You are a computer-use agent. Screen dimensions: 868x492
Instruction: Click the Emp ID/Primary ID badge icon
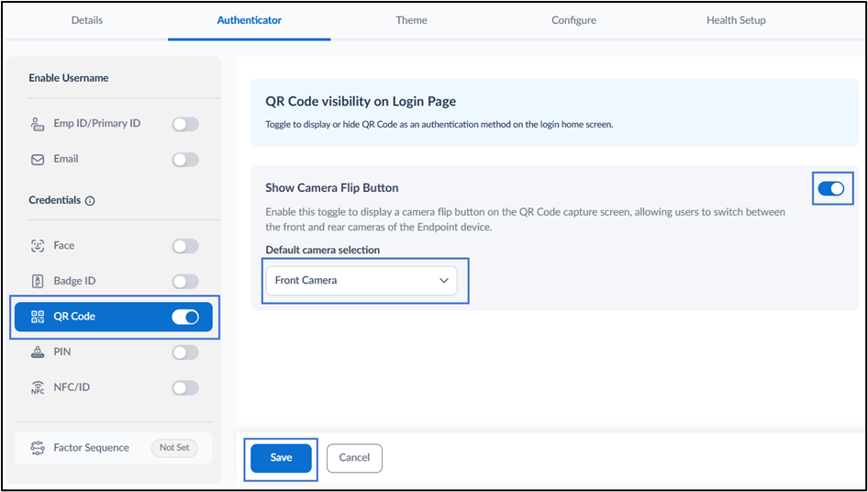pyautogui.click(x=37, y=124)
